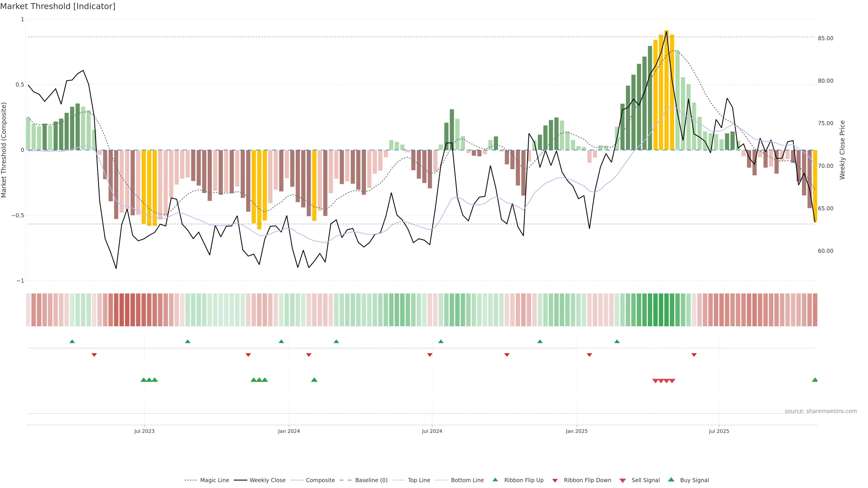
Task: Click the Market Threshold [Indicator] chart title
Action: pyautogui.click(x=58, y=6)
